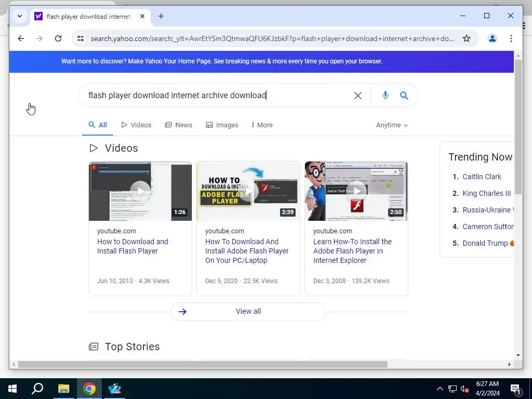Submit search with magnifier icon
532x399 pixels.
[404, 96]
